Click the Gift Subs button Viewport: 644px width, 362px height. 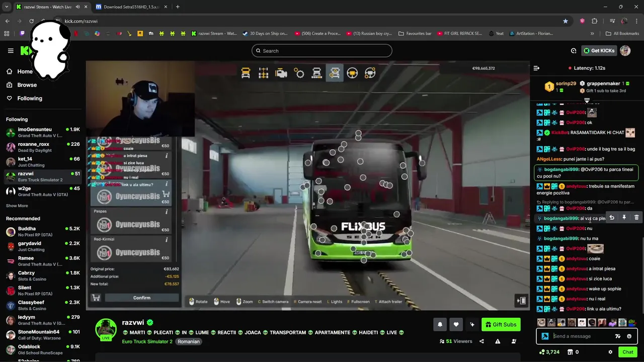[x=501, y=325]
